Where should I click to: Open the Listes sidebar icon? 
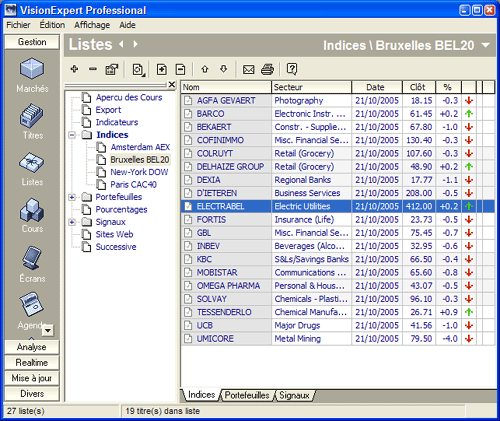[x=32, y=163]
